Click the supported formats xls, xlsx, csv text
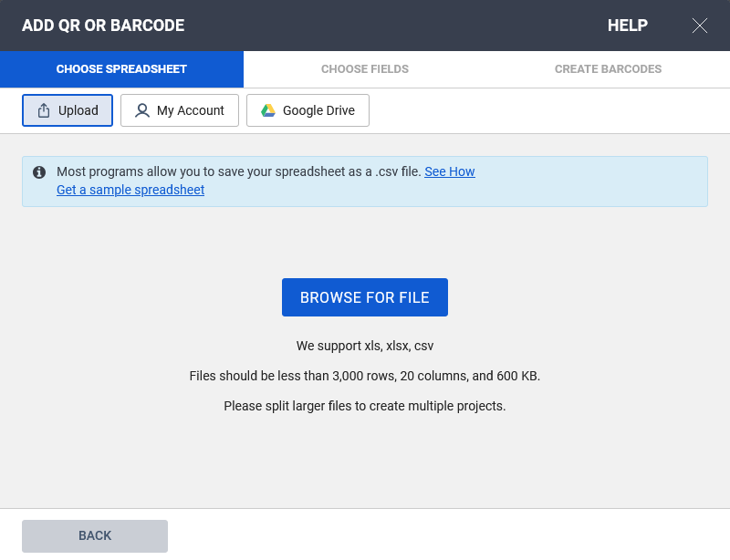This screenshot has height=560, width=730. pos(365,346)
